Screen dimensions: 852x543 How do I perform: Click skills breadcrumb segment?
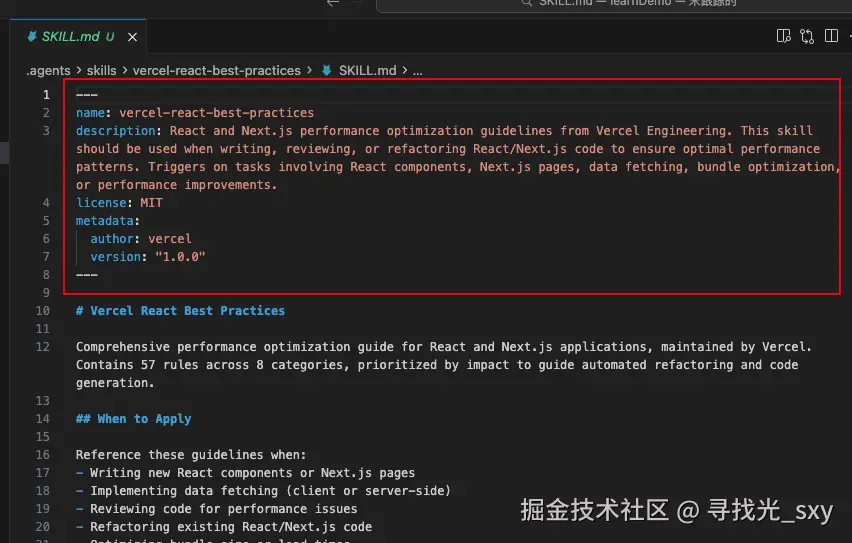(x=102, y=71)
